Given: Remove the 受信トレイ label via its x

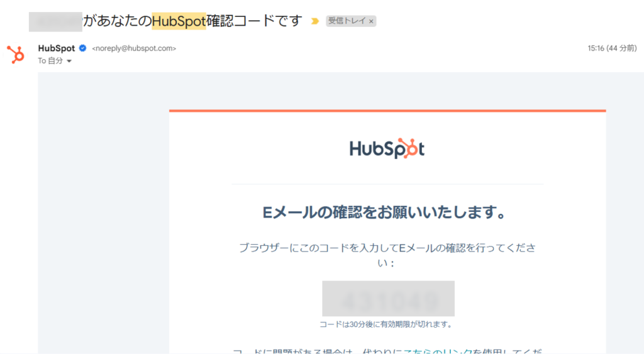Looking at the screenshot, I should coord(371,21).
